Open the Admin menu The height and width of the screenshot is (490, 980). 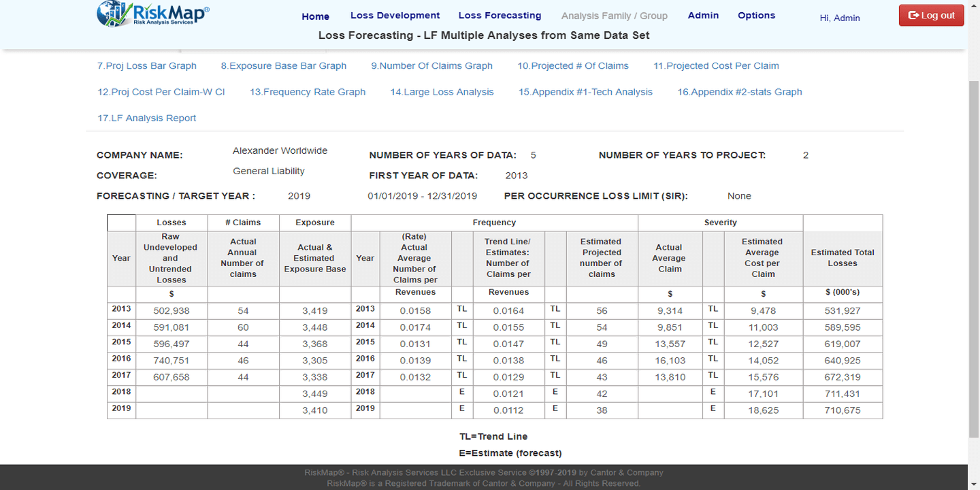coord(703,16)
